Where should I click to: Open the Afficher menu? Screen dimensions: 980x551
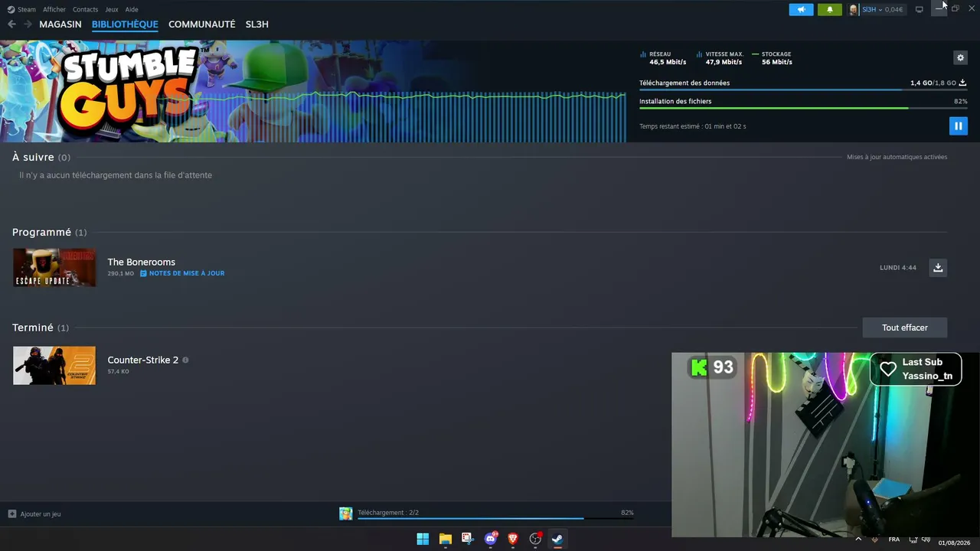(54, 9)
